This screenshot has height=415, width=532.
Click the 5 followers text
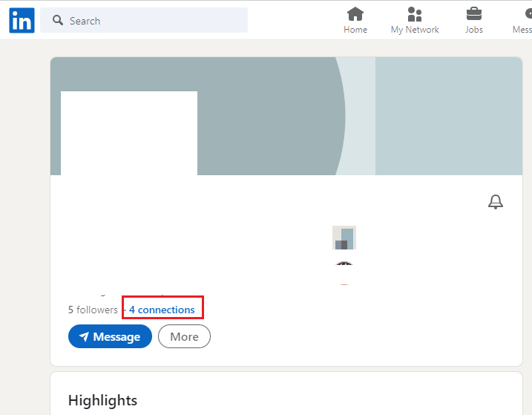click(93, 310)
